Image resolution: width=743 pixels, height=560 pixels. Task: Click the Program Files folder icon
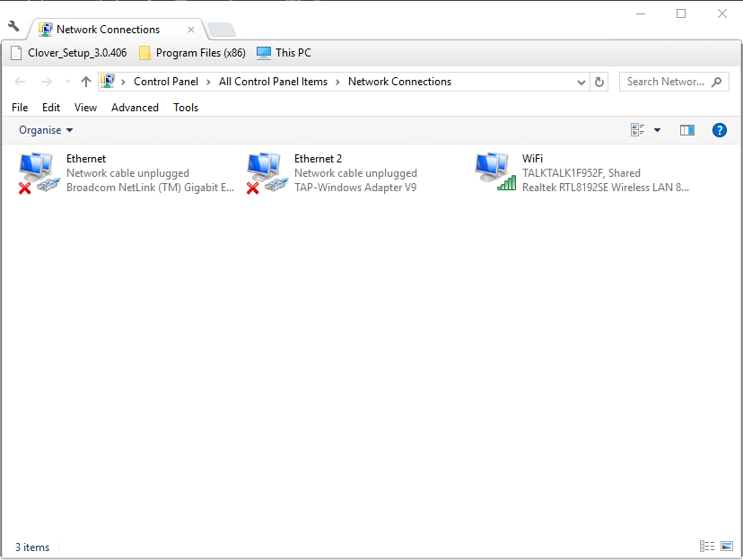tap(144, 53)
